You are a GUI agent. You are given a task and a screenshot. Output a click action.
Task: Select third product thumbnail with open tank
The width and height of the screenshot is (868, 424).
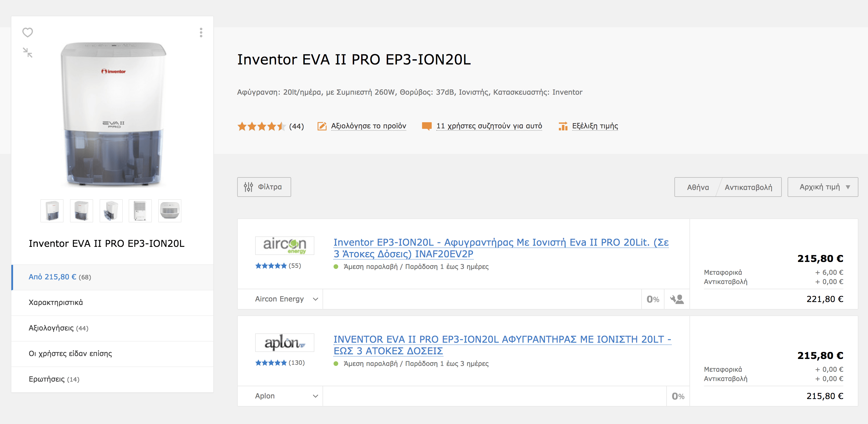coord(111,211)
